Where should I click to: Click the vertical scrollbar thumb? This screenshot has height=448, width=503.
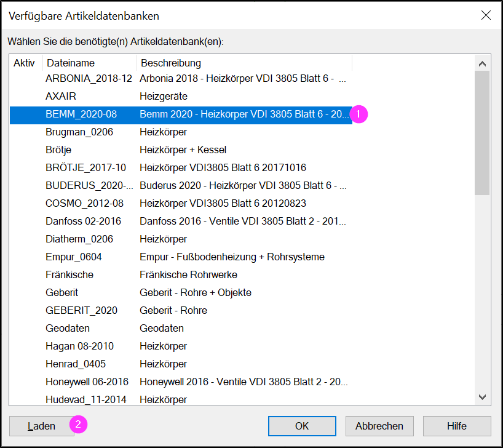pos(482,133)
